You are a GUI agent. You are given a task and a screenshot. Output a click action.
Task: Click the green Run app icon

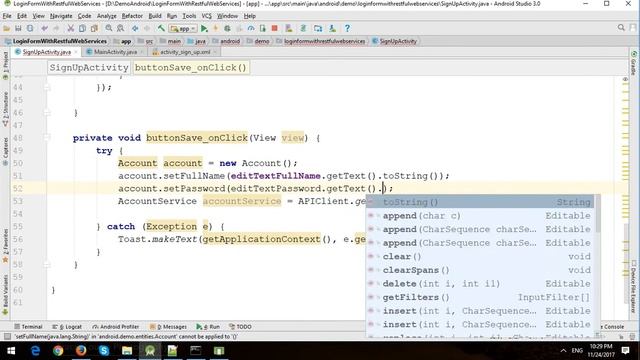coord(204,29)
